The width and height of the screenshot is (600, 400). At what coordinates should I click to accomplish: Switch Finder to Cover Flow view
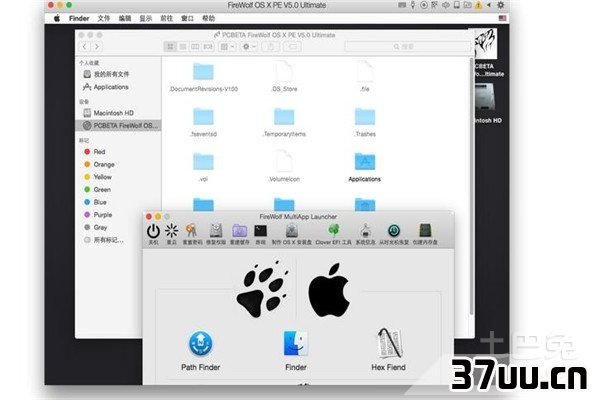208,47
